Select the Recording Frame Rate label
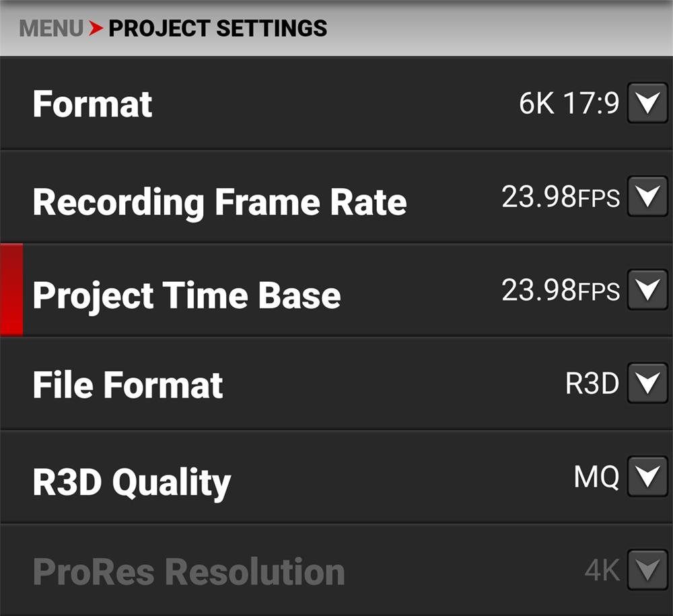This screenshot has height=616, width=673. click(x=219, y=202)
